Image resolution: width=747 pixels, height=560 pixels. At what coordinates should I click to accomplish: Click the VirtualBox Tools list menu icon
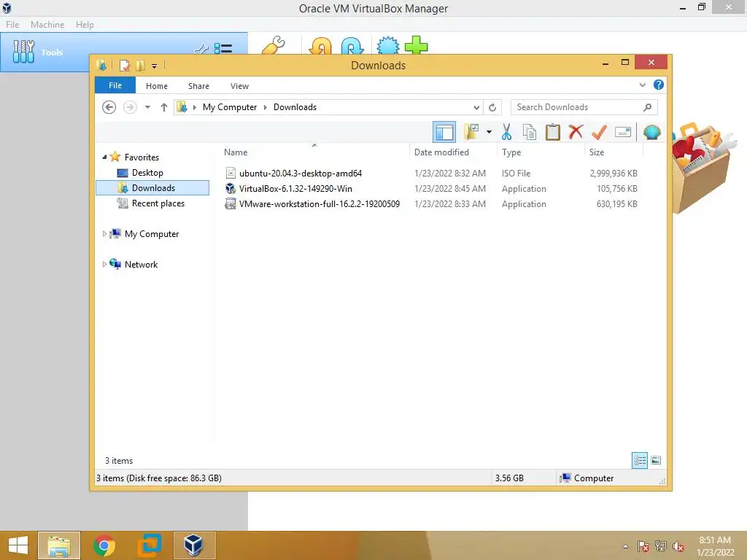pyautogui.click(x=223, y=49)
